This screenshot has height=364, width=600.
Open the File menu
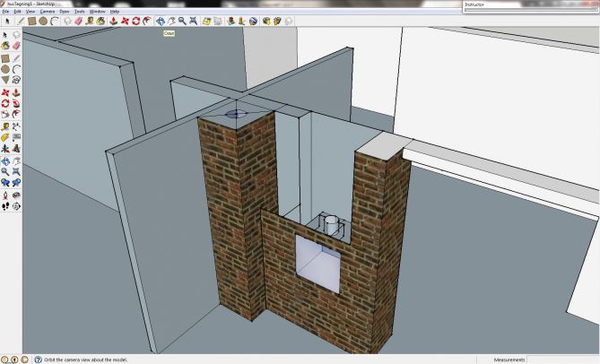click(5, 11)
